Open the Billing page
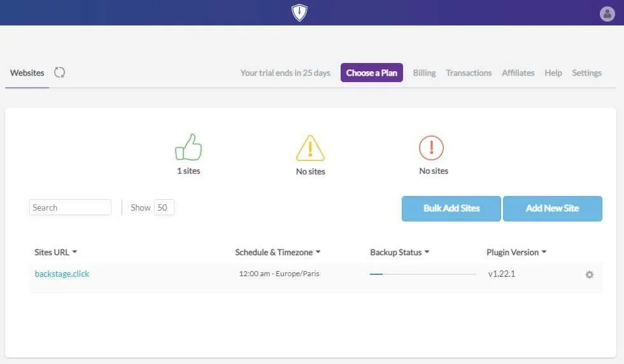Viewport: 624px width, 364px height. [x=424, y=73]
